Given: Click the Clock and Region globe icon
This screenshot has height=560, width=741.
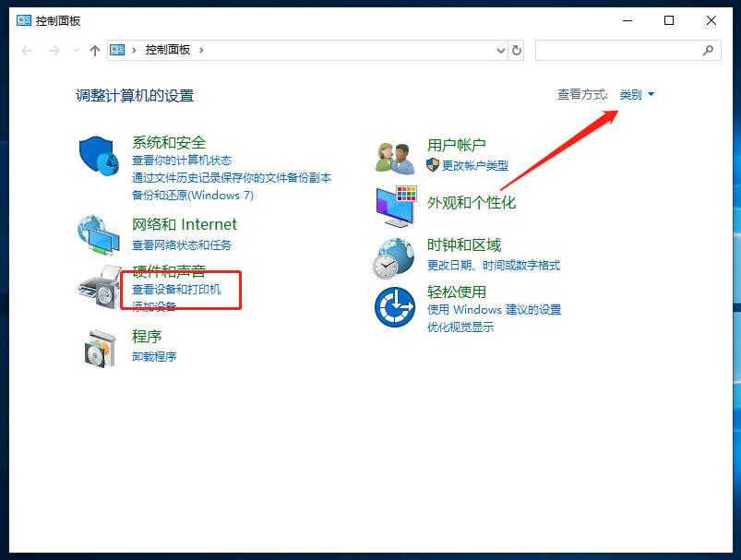Looking at the screenshot, I should pos(394,258).
